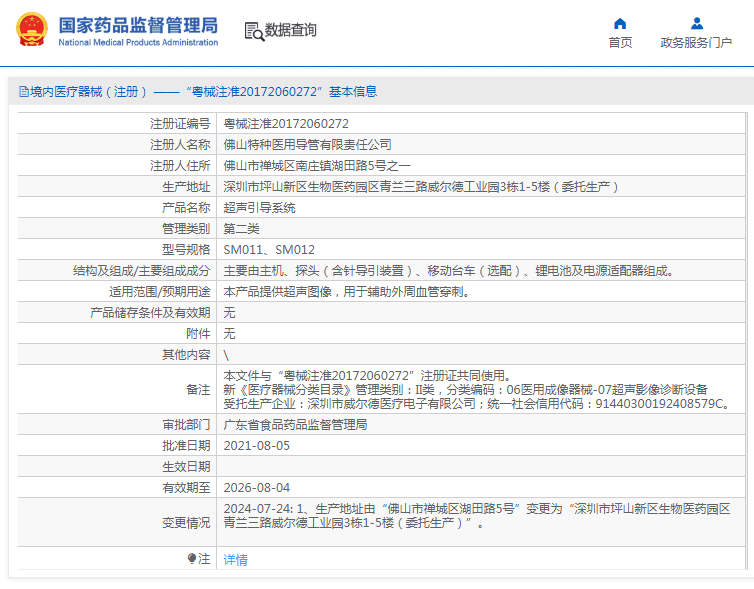This screenshot has width=754, height=589.
Task: Click the document icon before 境内医疗器械
Action: [x=24, y=91]
